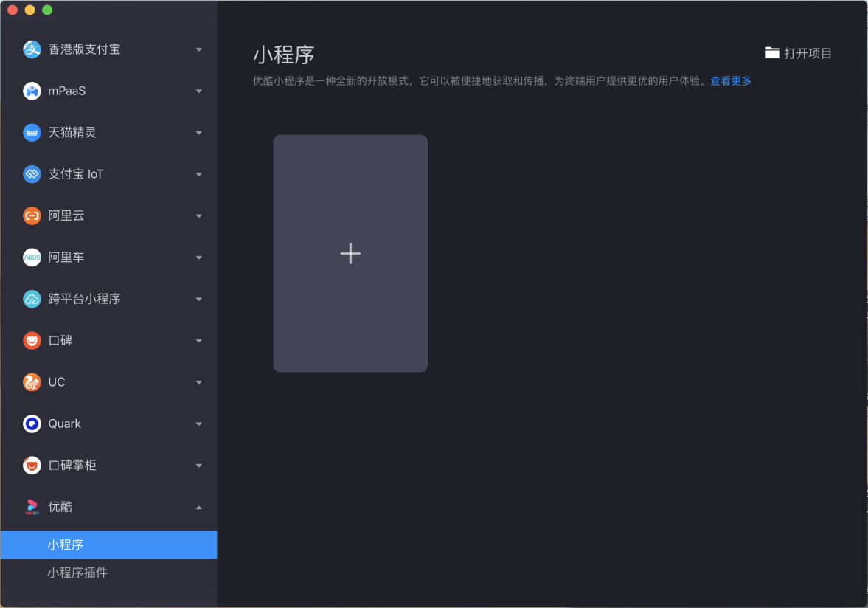
Task: Select the 支付宝 IoT label
Action: [x=76, y=174]
